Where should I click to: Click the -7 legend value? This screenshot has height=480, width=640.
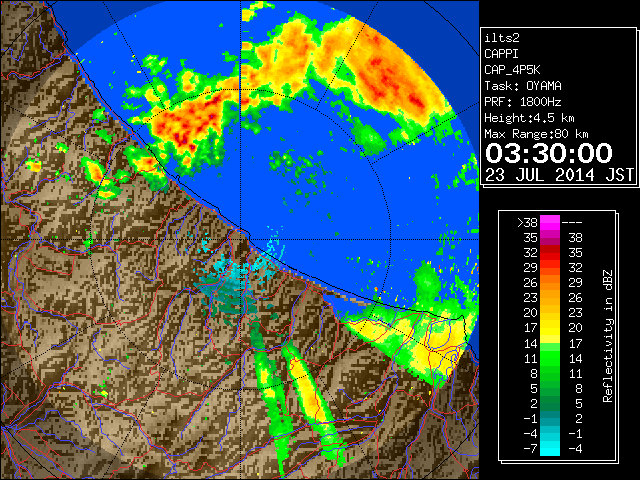coord(530,449)
